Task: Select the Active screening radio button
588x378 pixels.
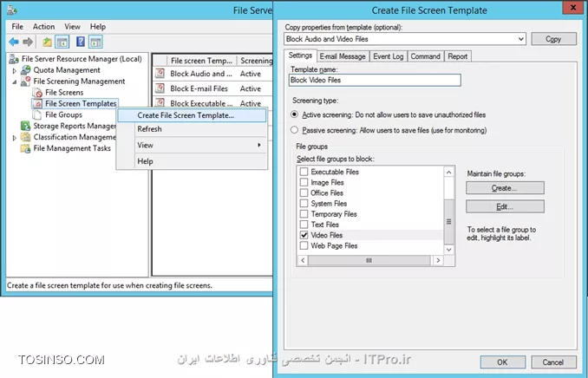Action: (294, 114)
